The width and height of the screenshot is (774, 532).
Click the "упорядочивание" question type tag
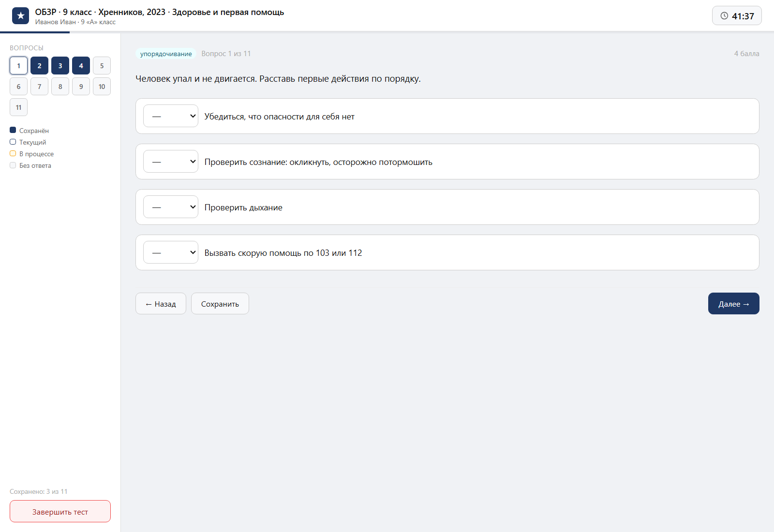166,54
